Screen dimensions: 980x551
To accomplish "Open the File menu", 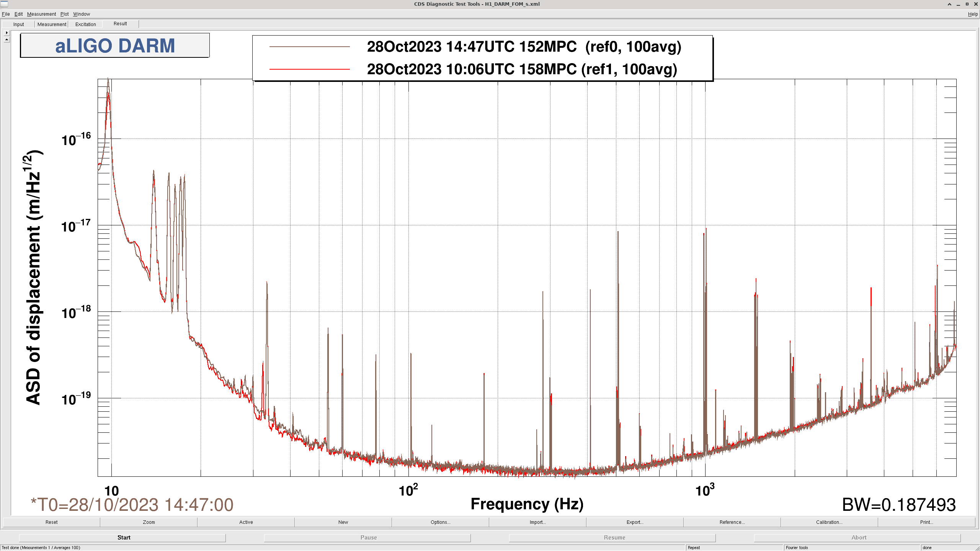I will 6,14.
